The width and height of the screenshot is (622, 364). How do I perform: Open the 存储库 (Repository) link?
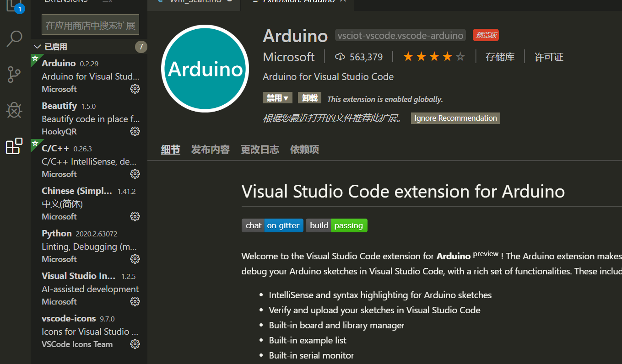500,56
